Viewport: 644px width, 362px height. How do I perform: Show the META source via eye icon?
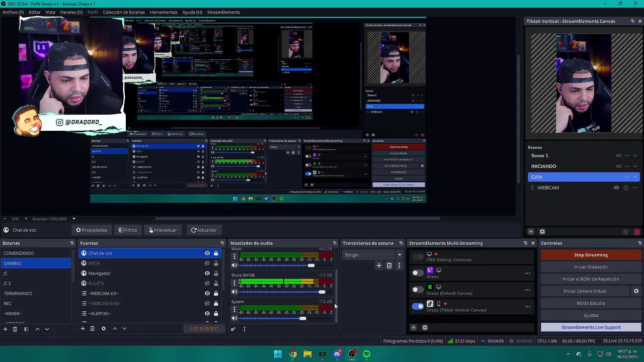[207, 263]
